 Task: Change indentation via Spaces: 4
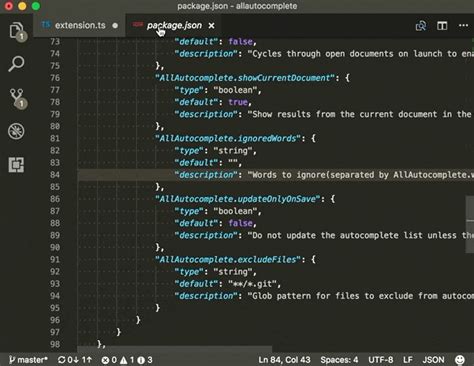(339, 360)
